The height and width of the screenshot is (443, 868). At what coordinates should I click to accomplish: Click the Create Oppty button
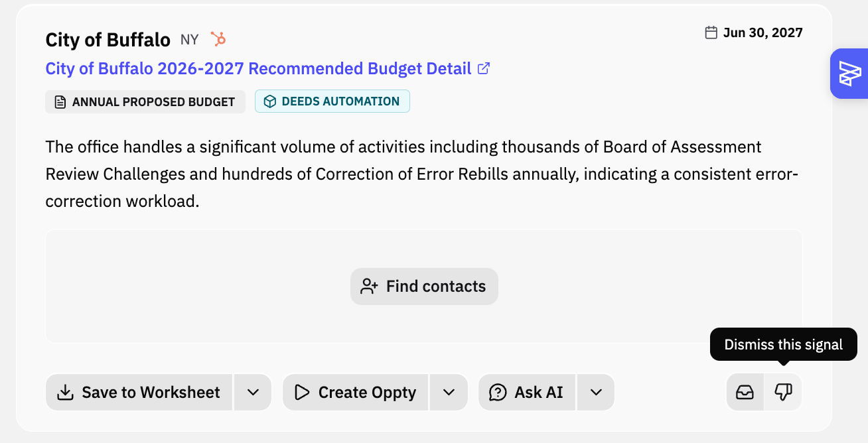point(356,393)
